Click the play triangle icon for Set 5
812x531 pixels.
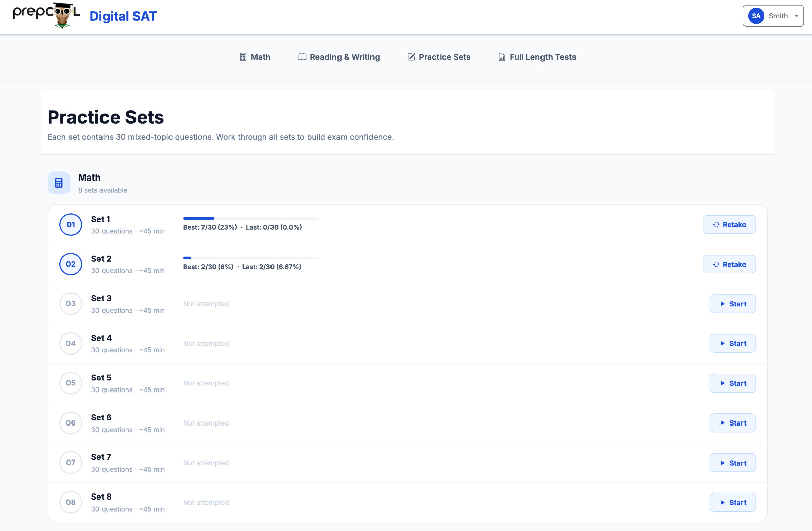coord(723,383)
